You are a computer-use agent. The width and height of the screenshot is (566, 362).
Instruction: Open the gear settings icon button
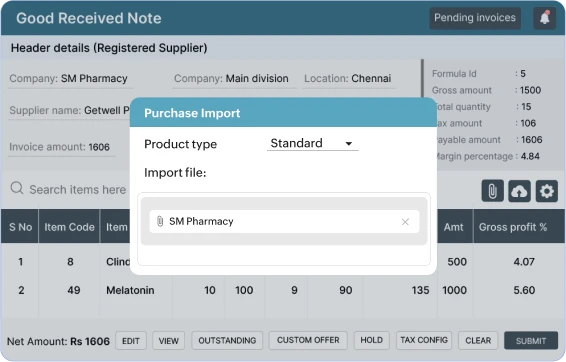(547, 191)
